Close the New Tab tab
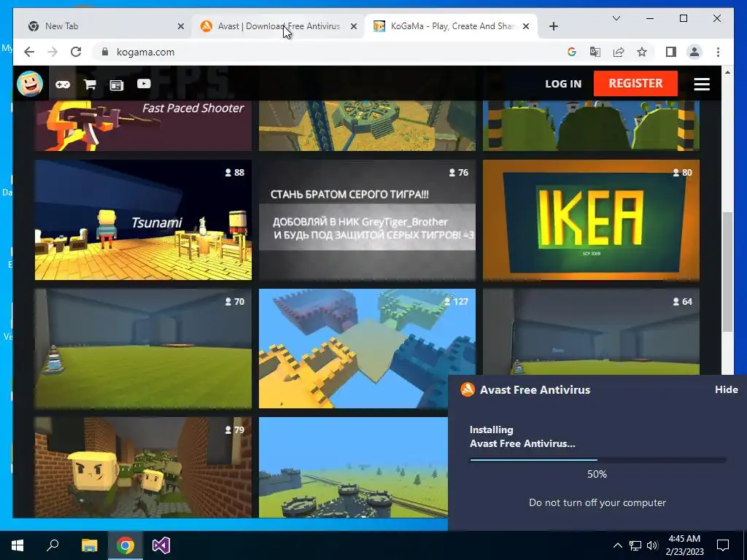 pos(181,27)
